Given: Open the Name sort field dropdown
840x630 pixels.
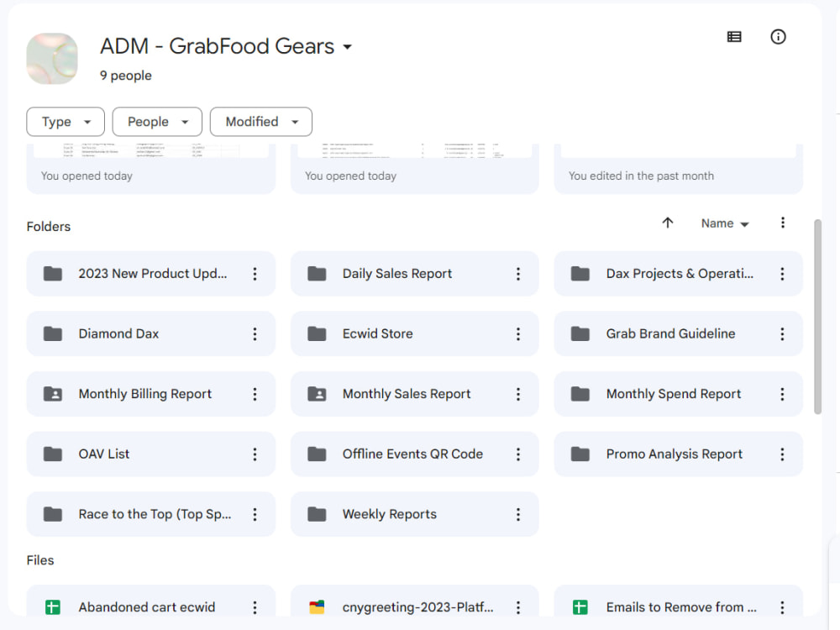Looking at the screenshot, I should click(724, 223).
